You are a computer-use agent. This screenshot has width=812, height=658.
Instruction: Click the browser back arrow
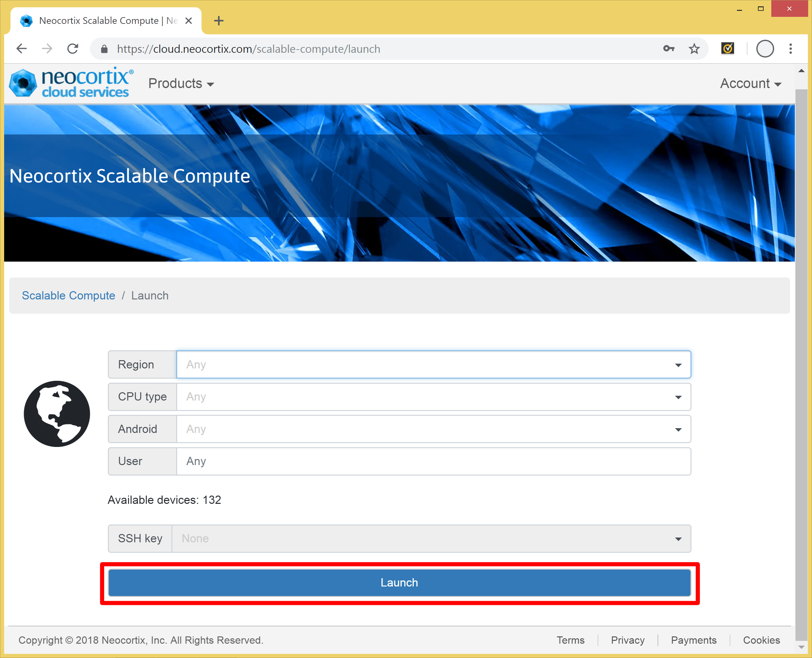[22, 49]
